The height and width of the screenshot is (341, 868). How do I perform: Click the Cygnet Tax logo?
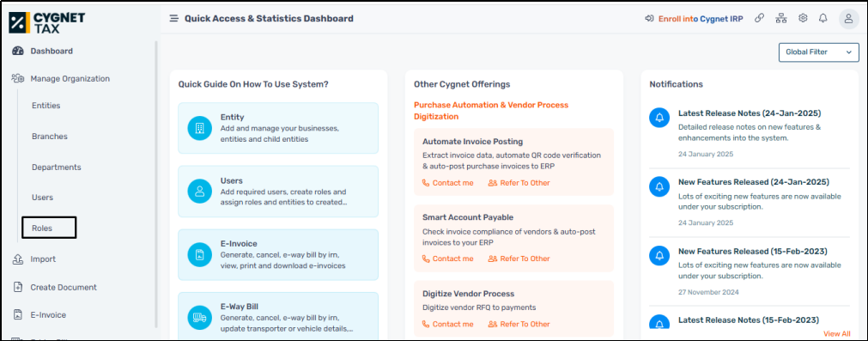47,22
